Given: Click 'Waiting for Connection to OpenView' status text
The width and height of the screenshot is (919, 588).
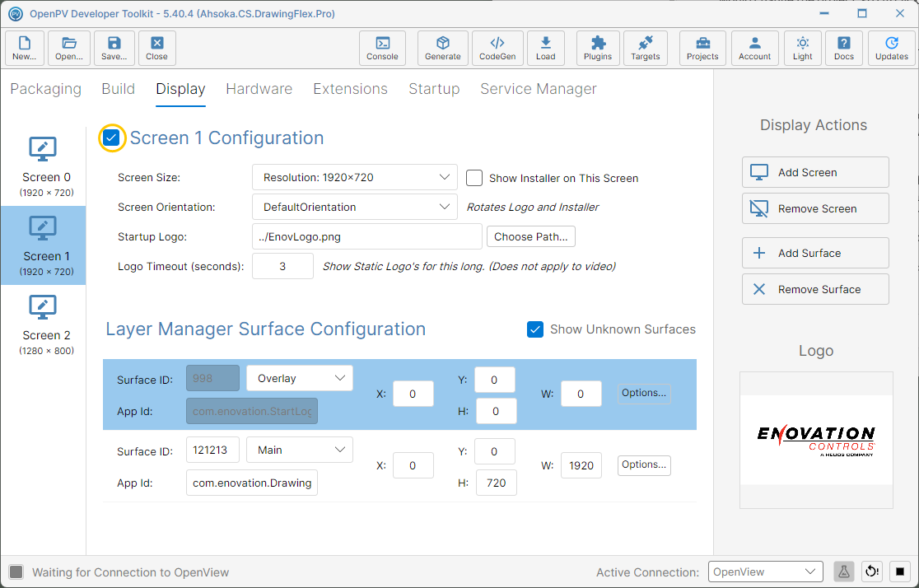Looking at the screenshot, I should (131, 572).
